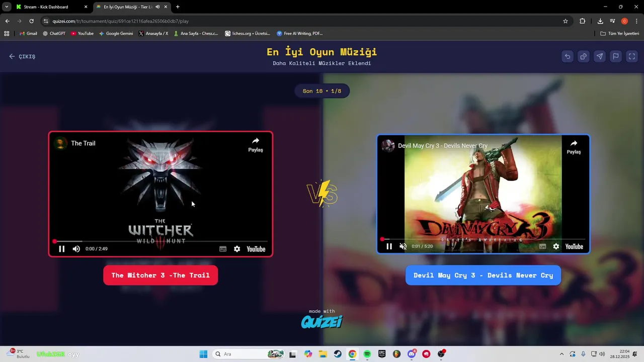Open Anasayfa / X bookmark
Image resolution: width=644 pixels, height=362 pixels.
153,34
